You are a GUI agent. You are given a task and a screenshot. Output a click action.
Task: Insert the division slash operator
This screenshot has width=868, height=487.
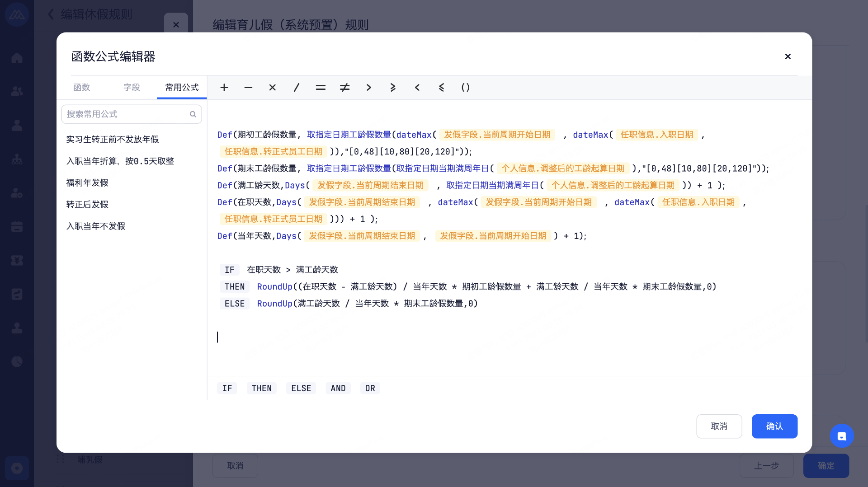coord(297,88)
